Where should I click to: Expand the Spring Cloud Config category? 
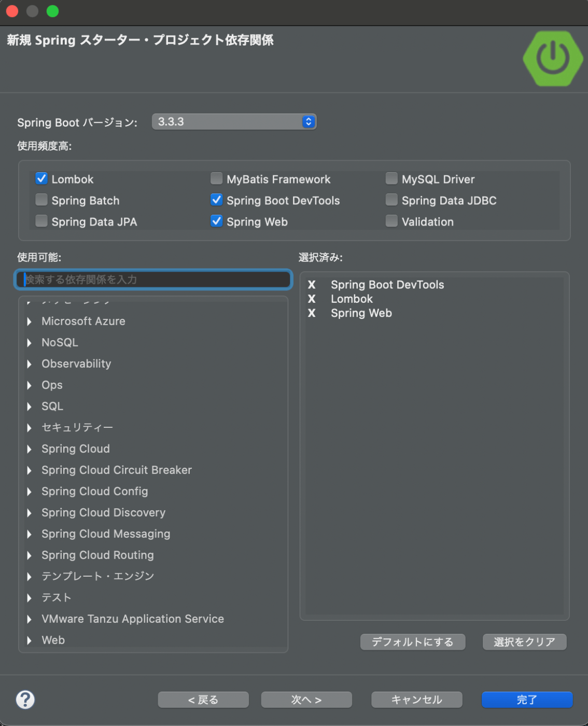(x=30, y=492)
